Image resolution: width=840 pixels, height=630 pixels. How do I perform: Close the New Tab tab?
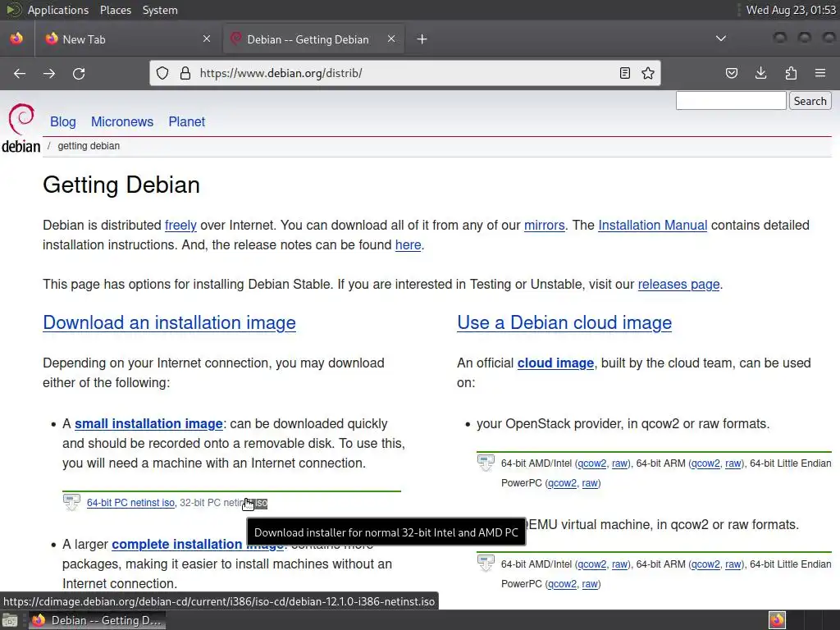tap(207, 39)
